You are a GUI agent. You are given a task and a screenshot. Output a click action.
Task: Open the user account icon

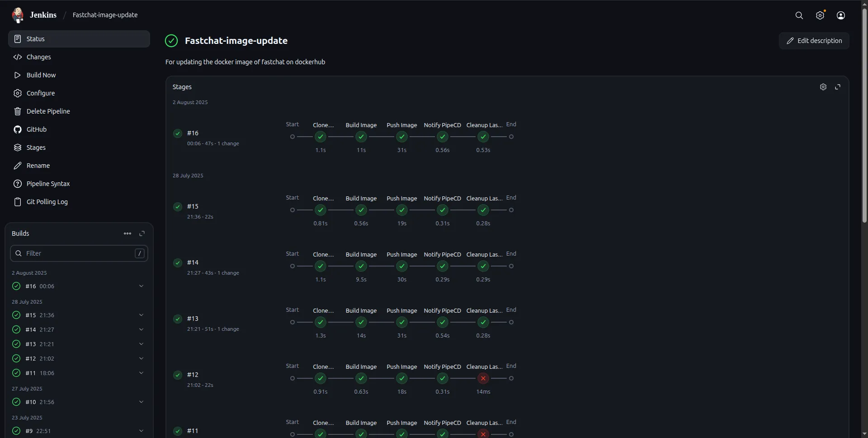(x=841, y=15)
